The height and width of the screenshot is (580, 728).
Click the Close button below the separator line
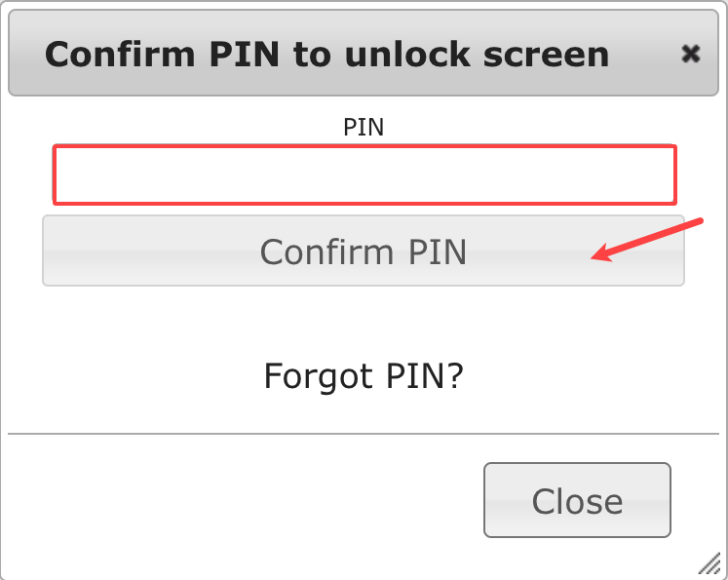pos(577,500)
